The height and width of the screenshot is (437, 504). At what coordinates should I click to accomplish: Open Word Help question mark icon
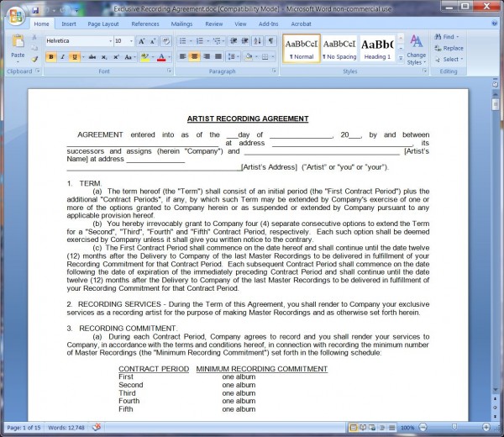[x=495, y=24]
